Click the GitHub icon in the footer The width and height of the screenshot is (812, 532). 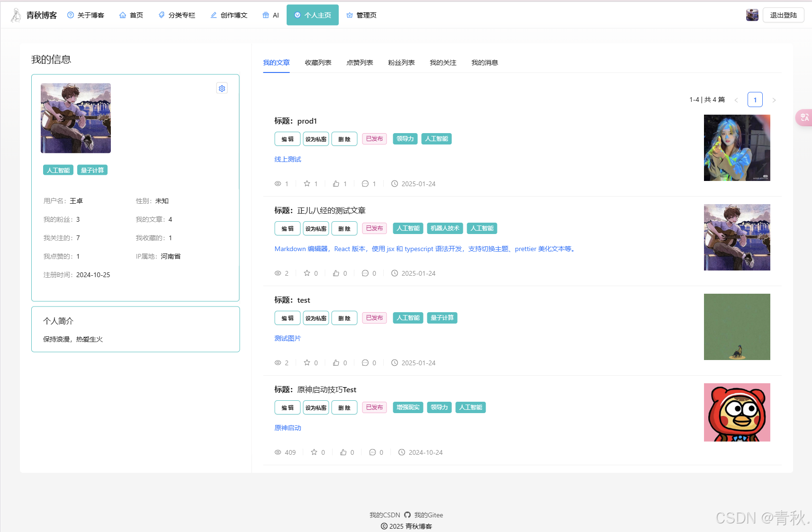[x=407, y=515]
